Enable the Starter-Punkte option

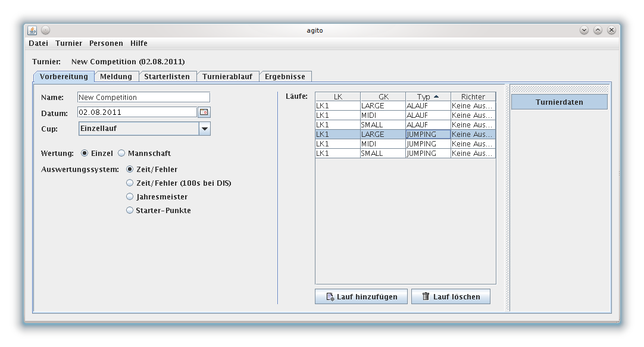130,211
